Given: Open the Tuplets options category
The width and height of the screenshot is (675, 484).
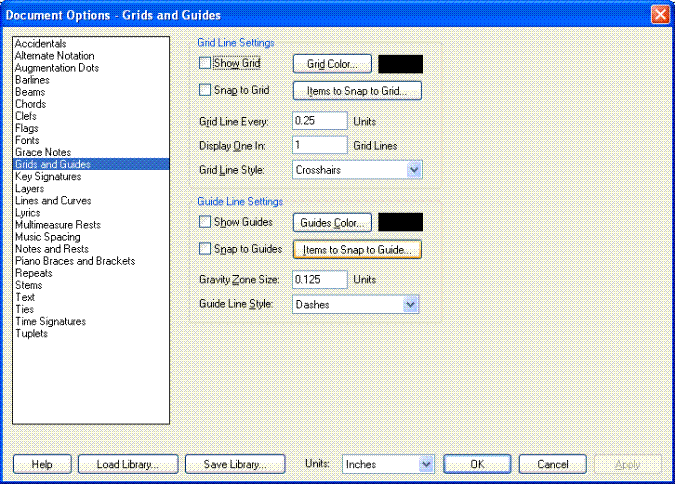Looking at the screenshot, I should click(33, 333).
